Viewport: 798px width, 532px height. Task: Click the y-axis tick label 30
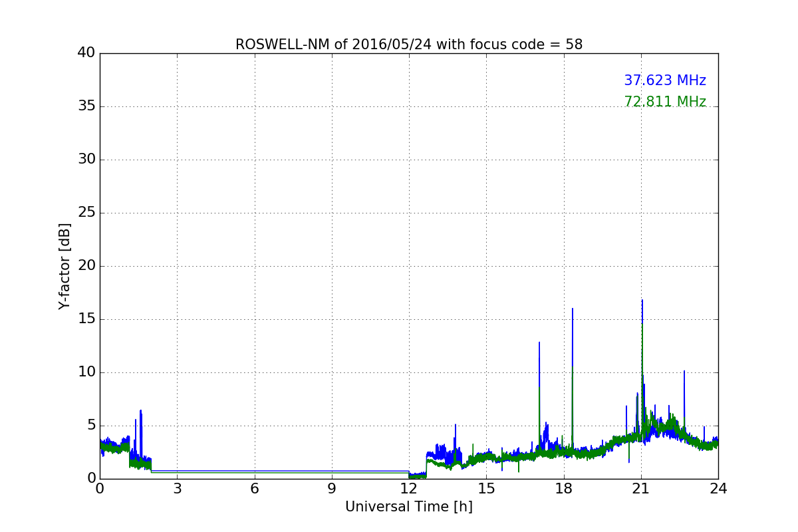click(x=86, y=160)
